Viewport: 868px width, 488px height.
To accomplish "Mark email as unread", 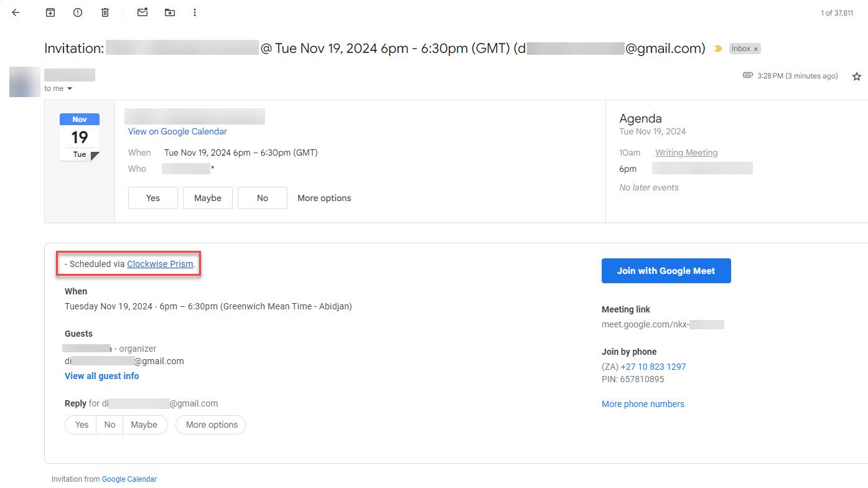I will click(x=142, y=12).
